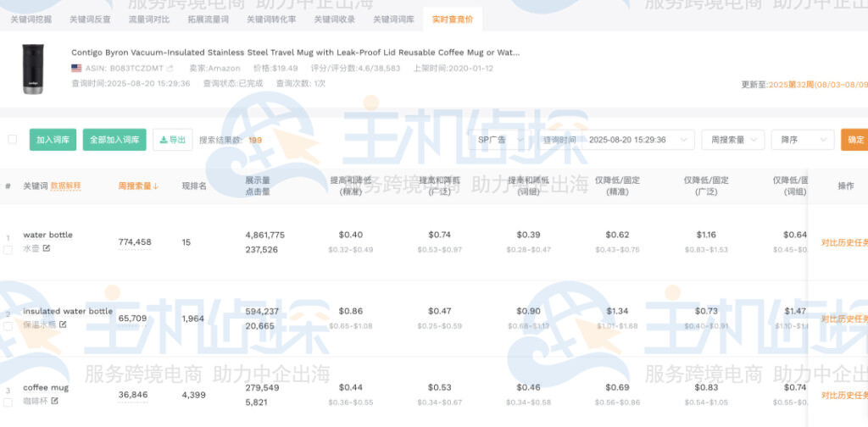868x427 pixels.
Task: Click the keyword text water bottle
Action: tap(47, 235)
